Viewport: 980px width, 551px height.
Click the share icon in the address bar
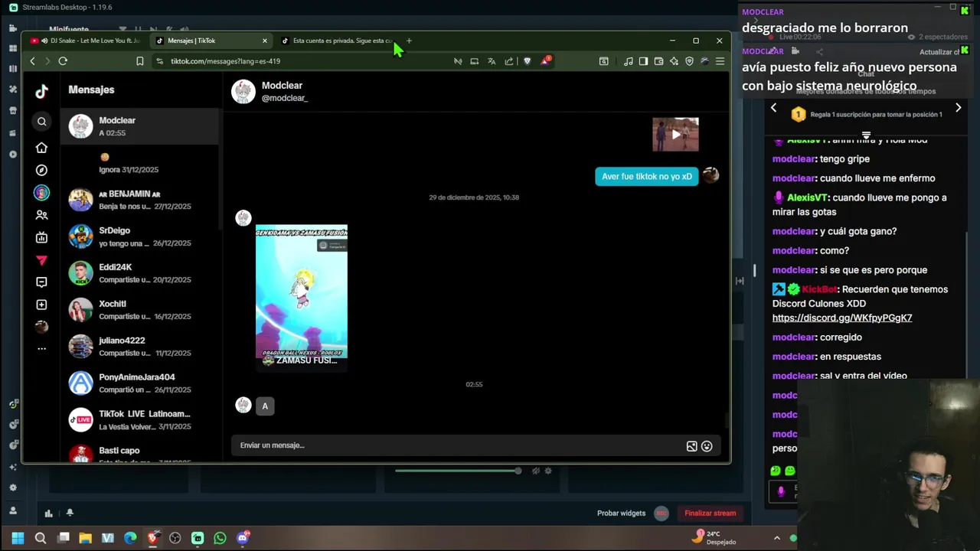[509, 61]
